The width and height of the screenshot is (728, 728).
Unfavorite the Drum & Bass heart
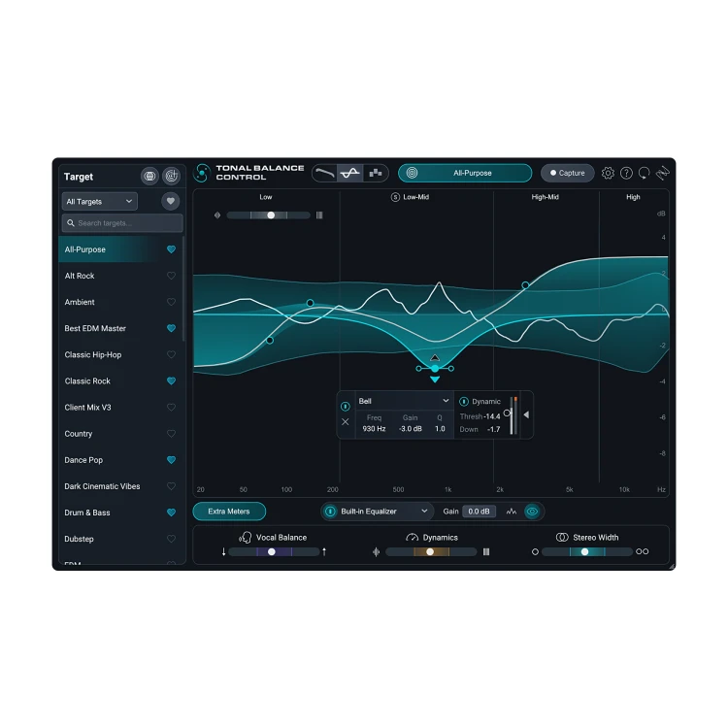(x=171, y=513)
